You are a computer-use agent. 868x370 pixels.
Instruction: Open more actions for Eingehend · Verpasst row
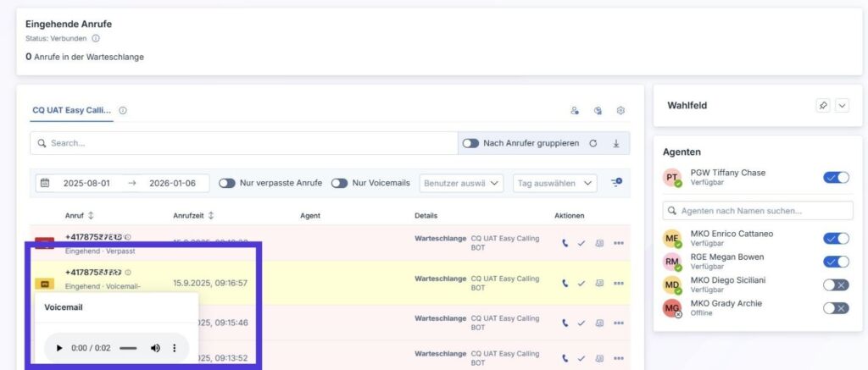(618, 243)
